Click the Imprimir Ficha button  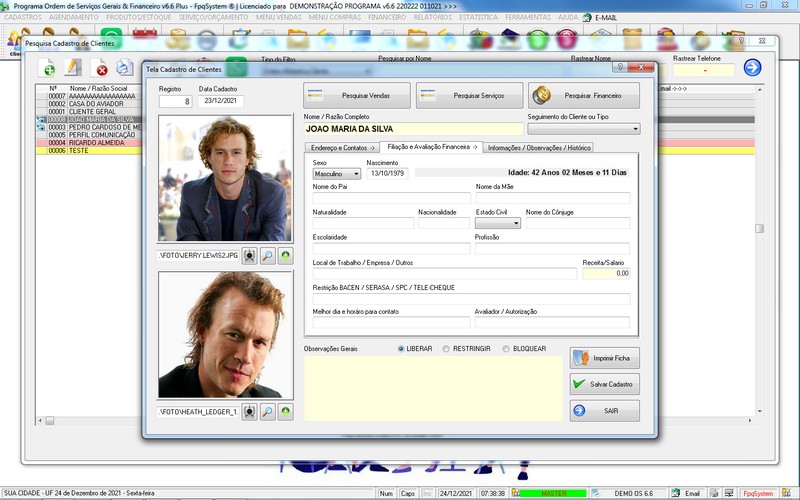(x=605, y=358)
